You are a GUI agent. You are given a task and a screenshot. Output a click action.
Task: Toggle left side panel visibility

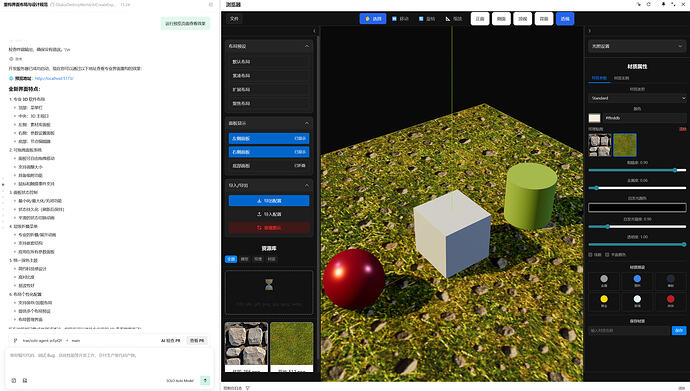coord(269,139)
